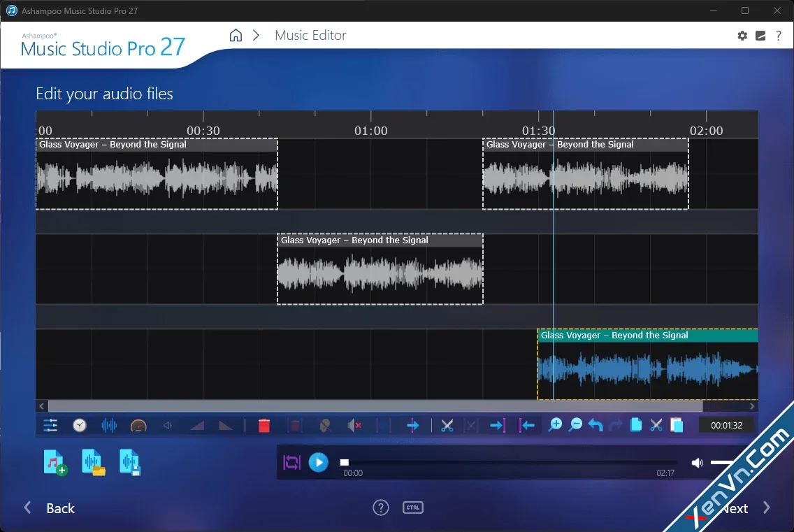Save project via waveform disk icon
The width and height of the screenshot is (794, 532).
pyautogui.click(x=129, y=463)
